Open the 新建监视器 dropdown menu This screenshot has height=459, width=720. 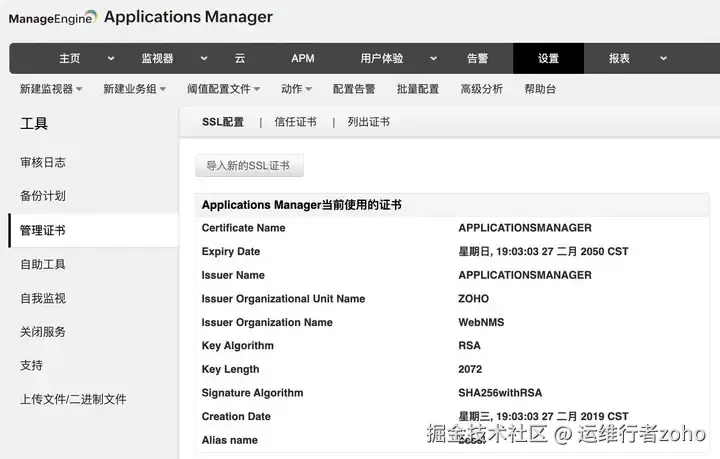(x=51, y=89)
